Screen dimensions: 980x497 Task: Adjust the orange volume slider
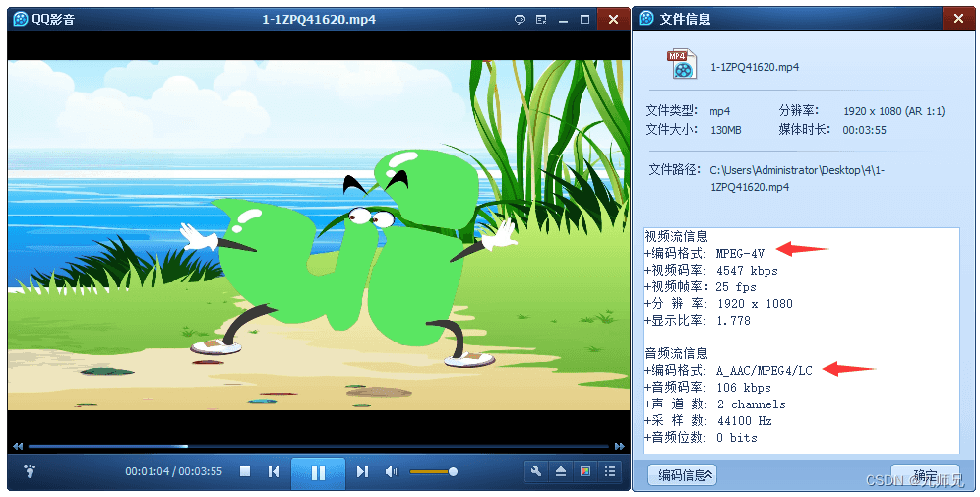coord(433,472)
